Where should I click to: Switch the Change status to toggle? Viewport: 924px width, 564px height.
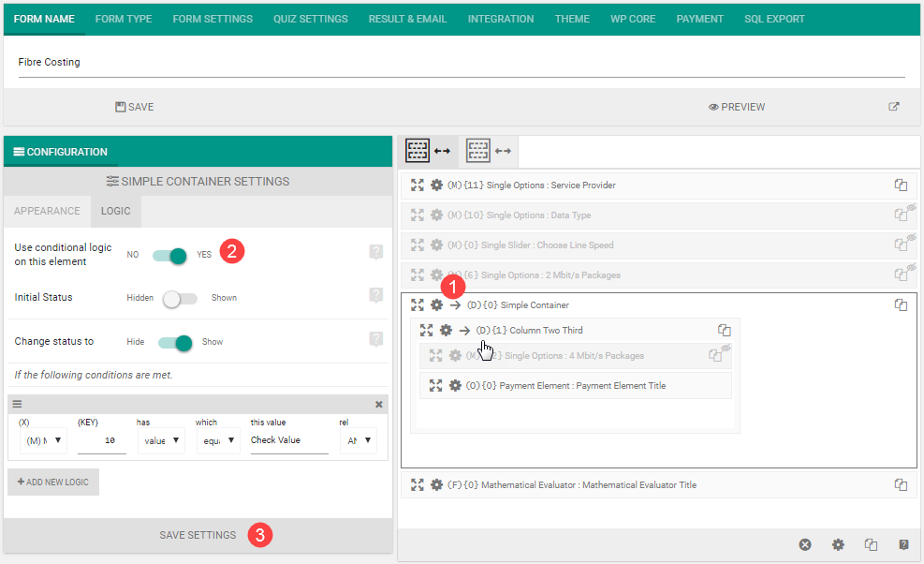point(175,342)
